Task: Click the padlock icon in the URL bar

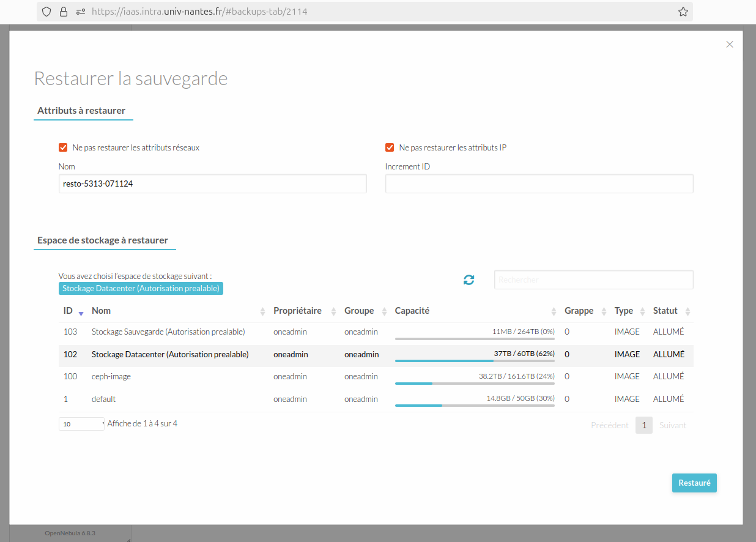Action: (64, 11)
